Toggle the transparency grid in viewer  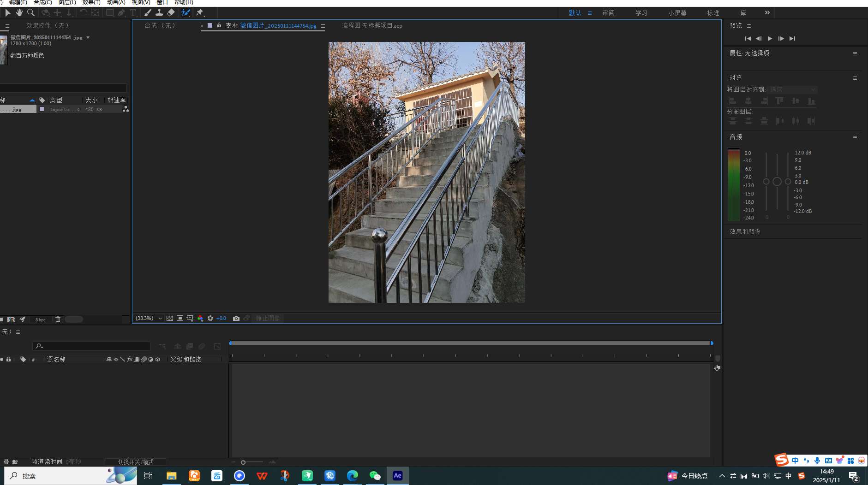coord(170,318)
